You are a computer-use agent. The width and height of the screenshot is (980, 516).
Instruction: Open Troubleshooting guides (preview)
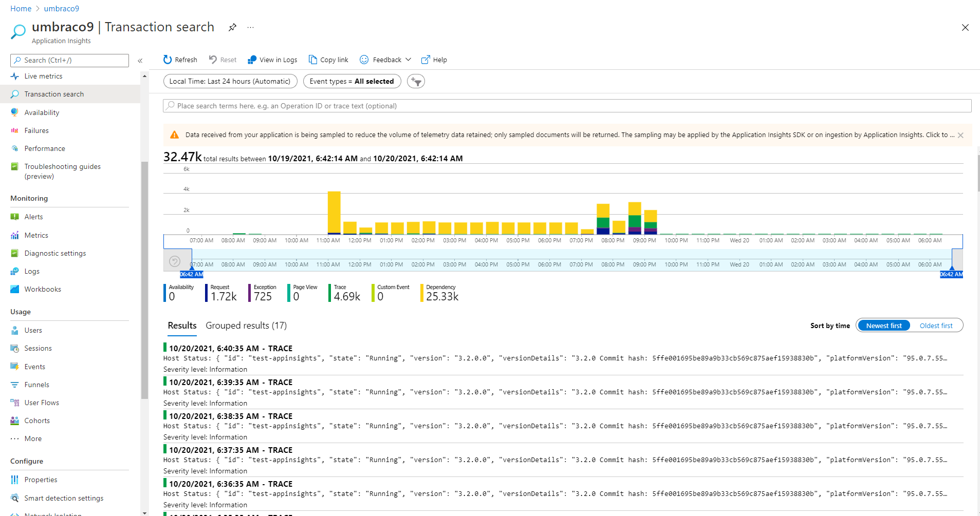[x=62, y=171]
